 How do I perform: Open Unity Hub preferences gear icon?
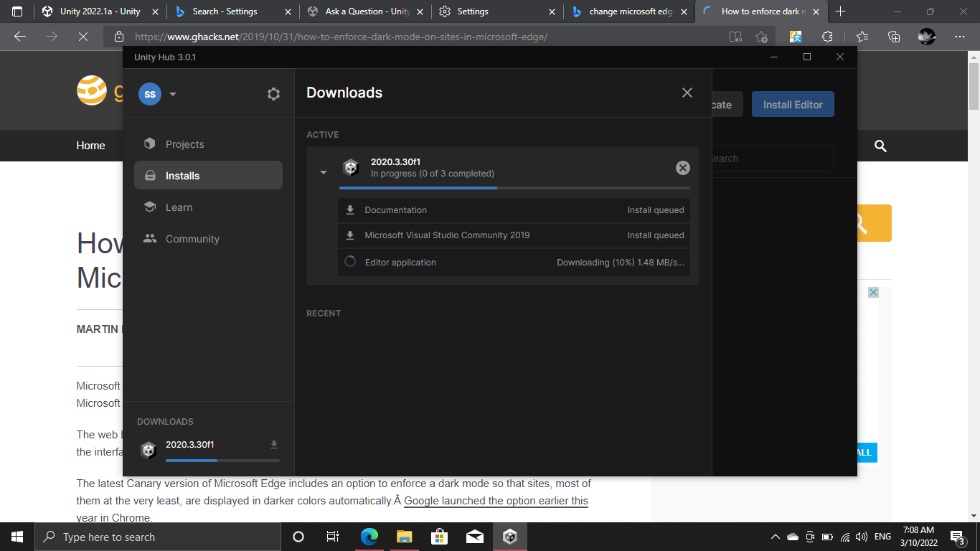pos(273,94)
